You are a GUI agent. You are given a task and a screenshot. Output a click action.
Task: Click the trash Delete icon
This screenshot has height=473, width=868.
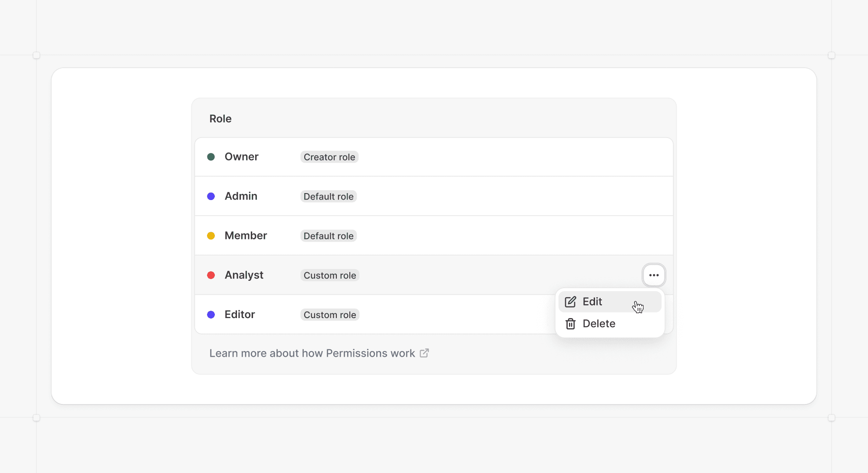point(570,324)
